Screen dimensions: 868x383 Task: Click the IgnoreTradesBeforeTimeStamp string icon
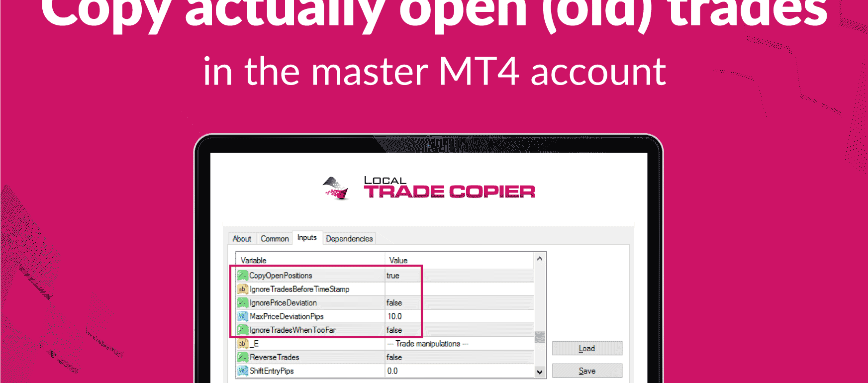[x=242, y=289]
